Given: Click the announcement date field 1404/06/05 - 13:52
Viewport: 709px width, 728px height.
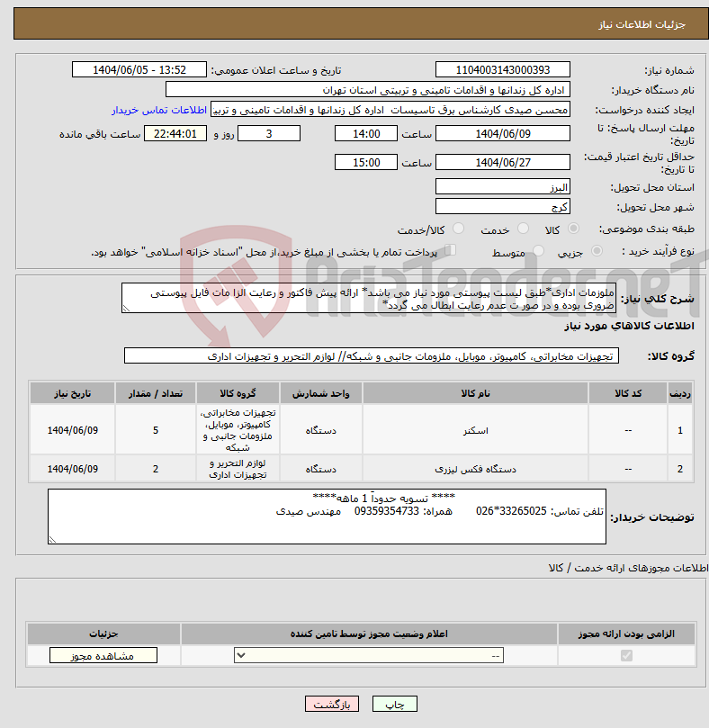Looking at the screenshot, I should tap(139, 70).
